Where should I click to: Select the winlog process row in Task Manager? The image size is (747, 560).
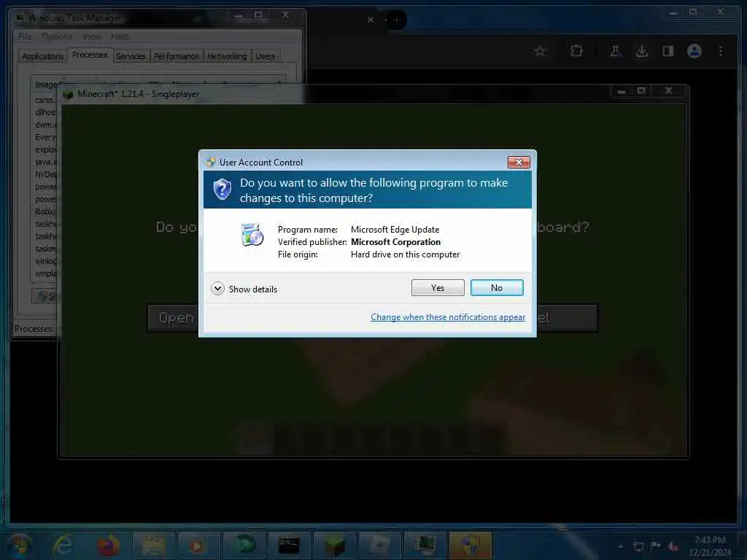(x=46, y=261)
